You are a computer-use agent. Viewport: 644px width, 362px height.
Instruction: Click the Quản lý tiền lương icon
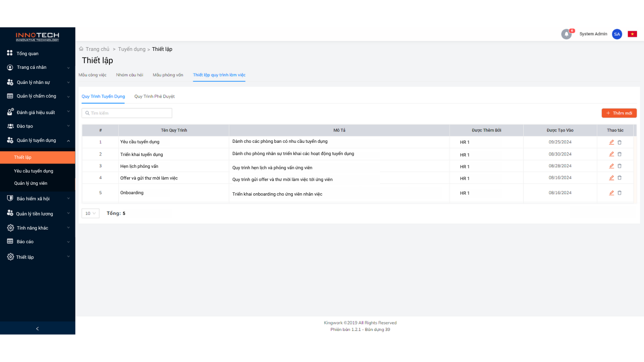(x=10, y=214)
